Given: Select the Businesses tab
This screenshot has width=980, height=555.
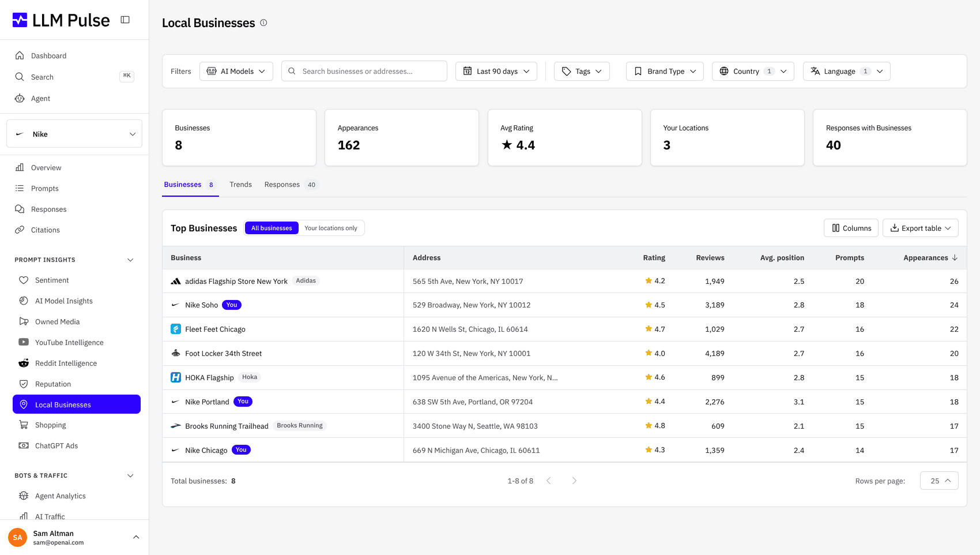Looking at the screenshot, I should 190,185.
